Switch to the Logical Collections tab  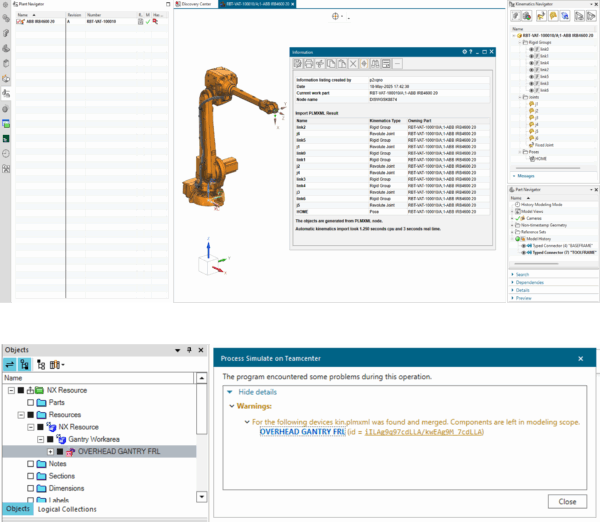tap(67, 510)
